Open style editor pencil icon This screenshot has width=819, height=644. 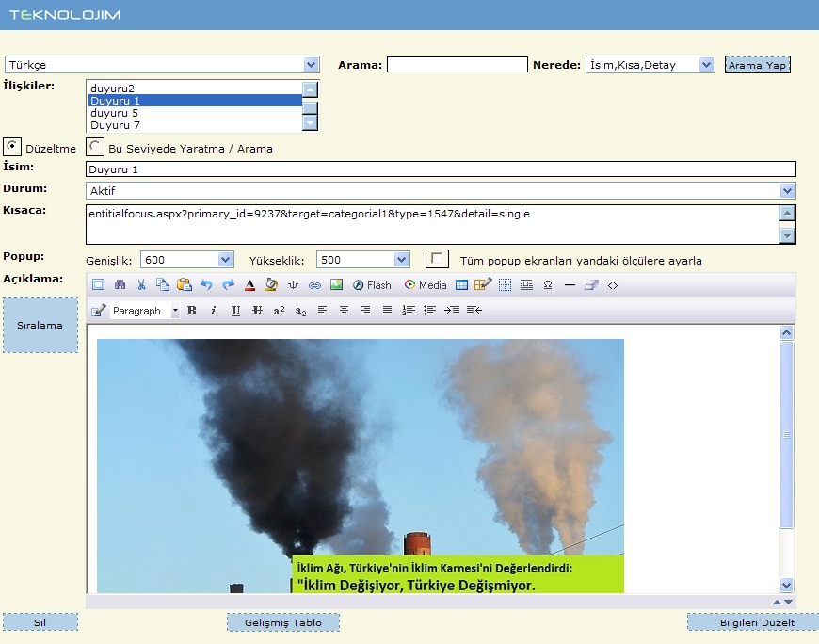pyautogui.click(x=98, y=311)
